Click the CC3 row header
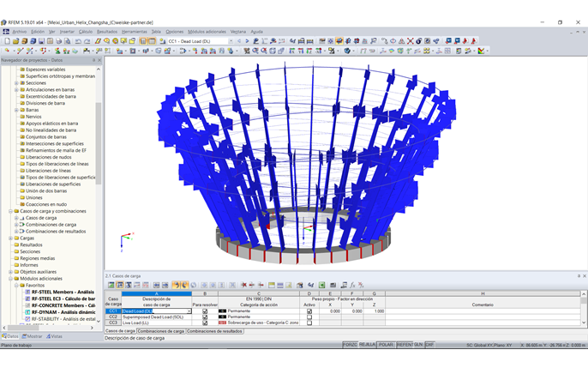 113,323
